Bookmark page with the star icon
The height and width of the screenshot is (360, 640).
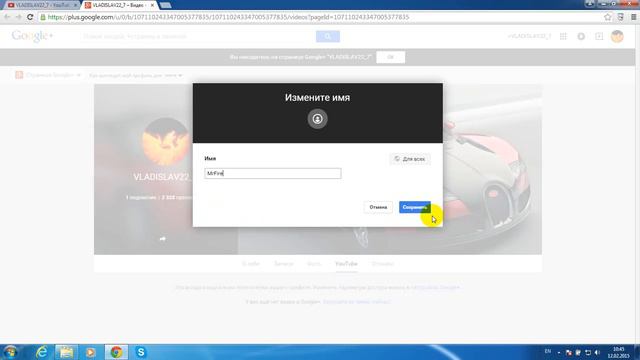coord(608,17)
